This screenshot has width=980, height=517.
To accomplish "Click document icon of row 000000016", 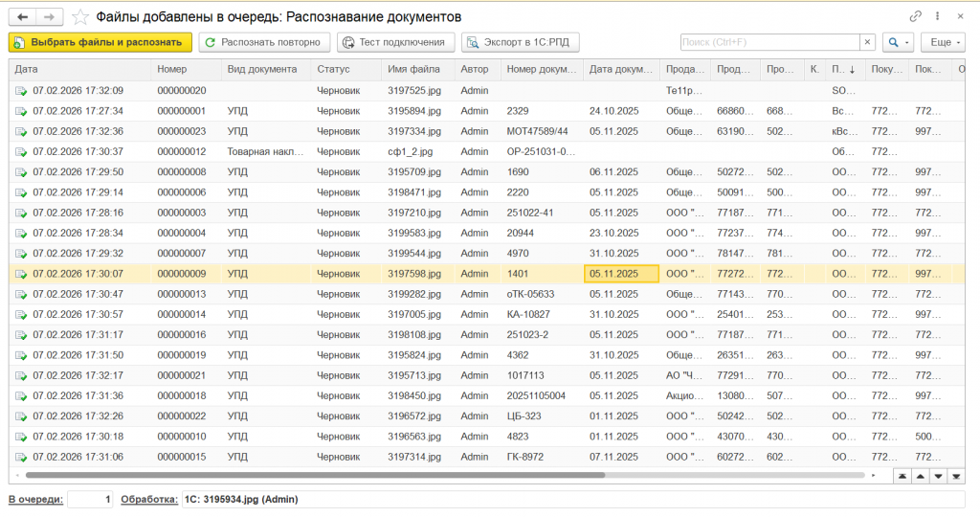I will [21, 335].
